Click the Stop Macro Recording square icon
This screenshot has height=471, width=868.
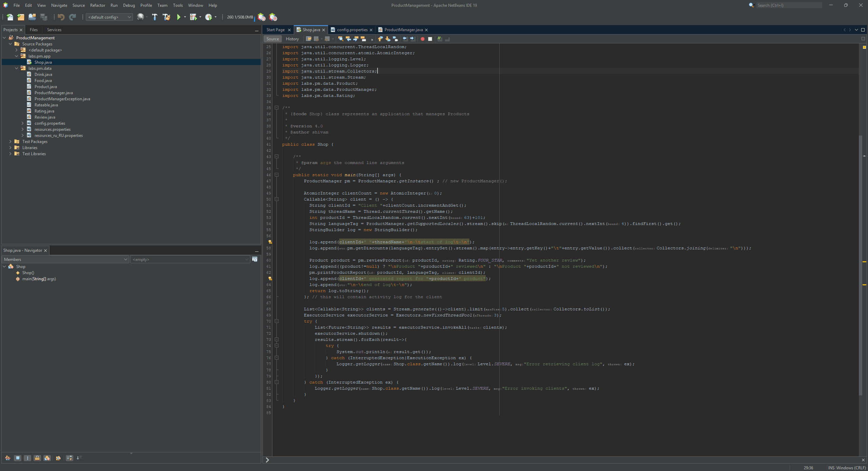430,39
